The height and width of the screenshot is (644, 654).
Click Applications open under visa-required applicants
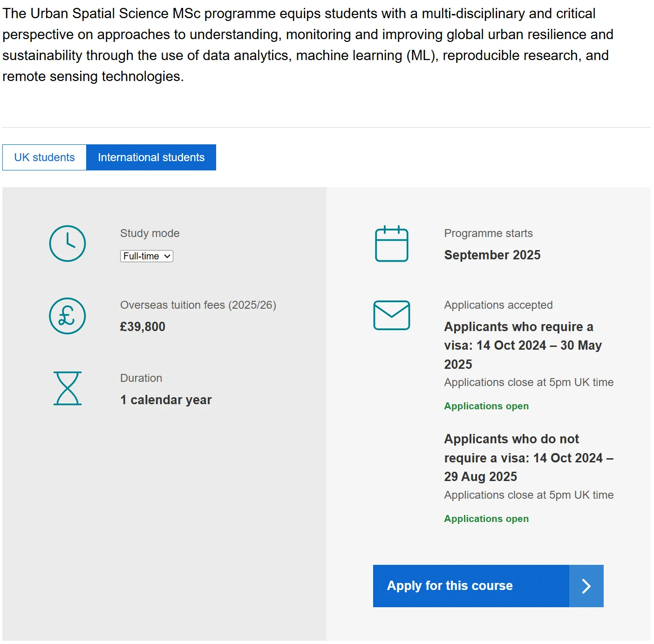486,406
